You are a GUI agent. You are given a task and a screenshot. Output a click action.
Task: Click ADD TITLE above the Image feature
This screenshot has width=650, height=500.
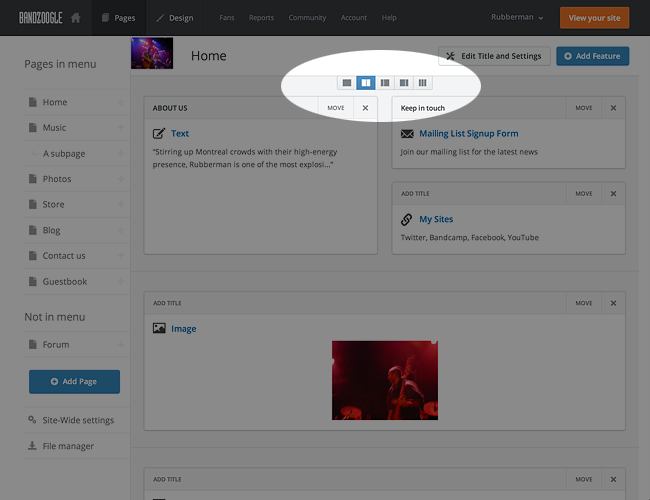pyautogui.click(x=167, y=303)
